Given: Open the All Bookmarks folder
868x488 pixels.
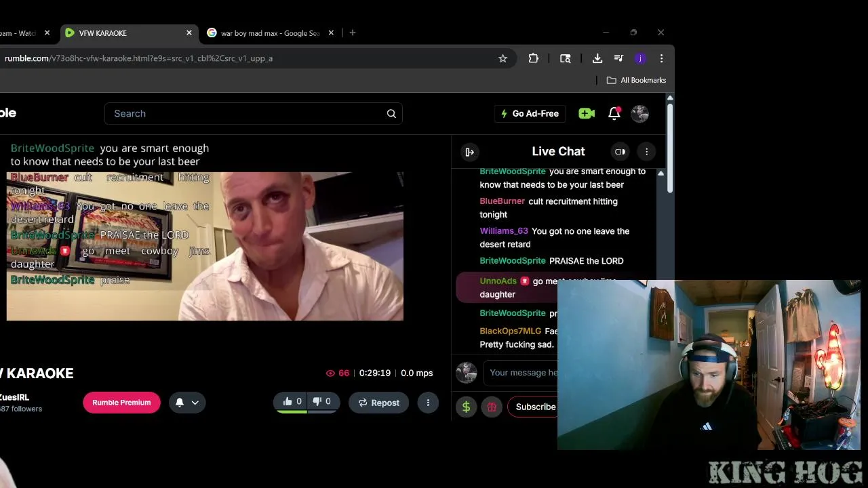Looking at the screenshot, I should [x=636, y=80].
